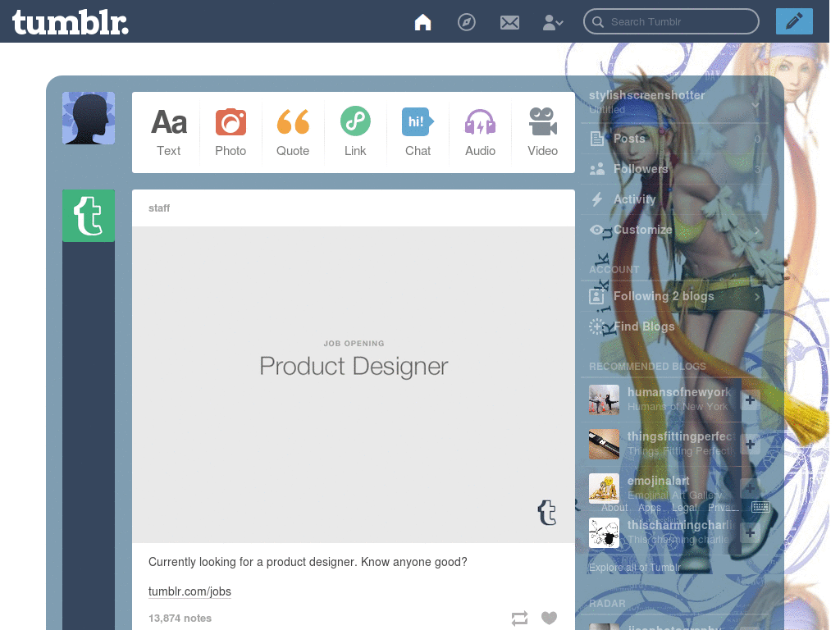
Task: Open the Followers sidebar item
Action: (x=674, y=169)
